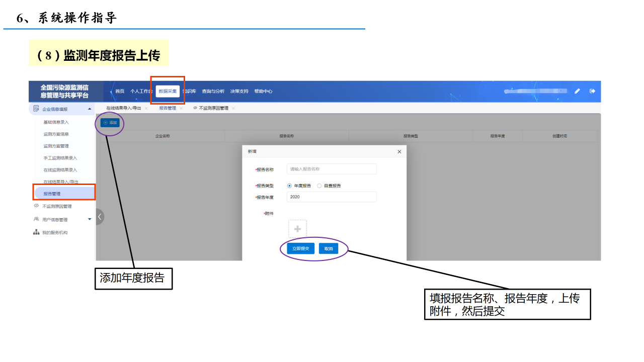Image resolution: width=644 pixels, height=362 pixels.
Task: Collapse sidebar using left arrow handle
Action: [100, 217]
